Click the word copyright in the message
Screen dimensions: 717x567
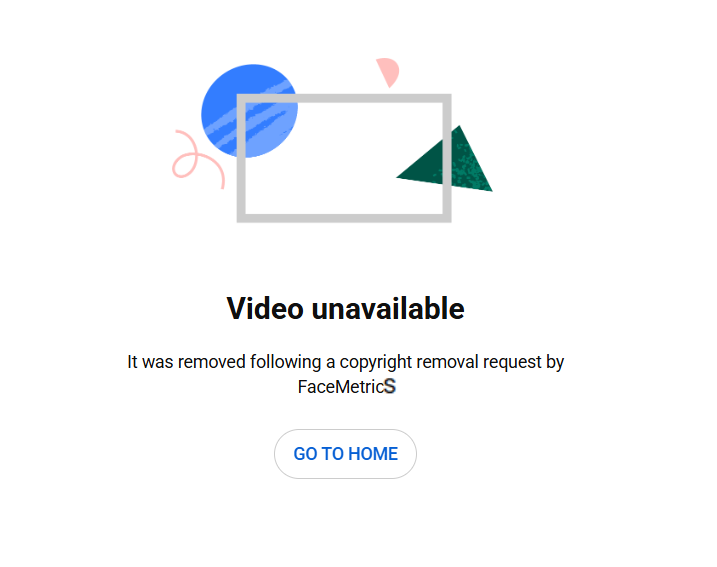pyautogui.click(x=376, y=362)
